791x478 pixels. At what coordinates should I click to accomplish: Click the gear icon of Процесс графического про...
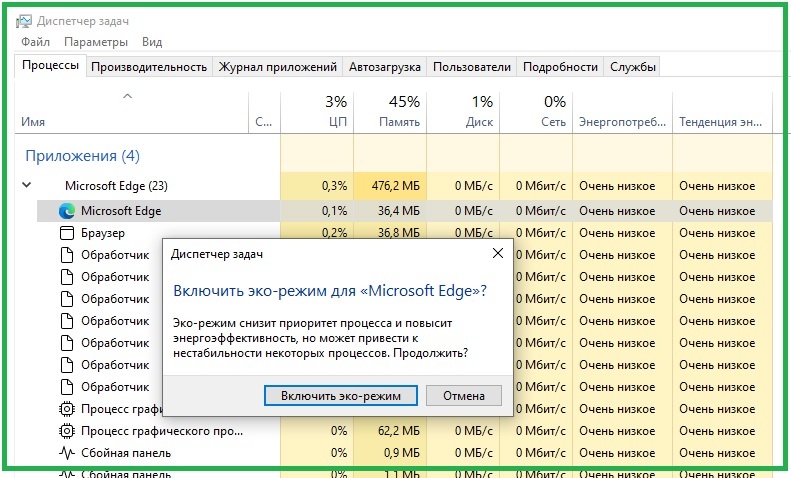(67, 431)
